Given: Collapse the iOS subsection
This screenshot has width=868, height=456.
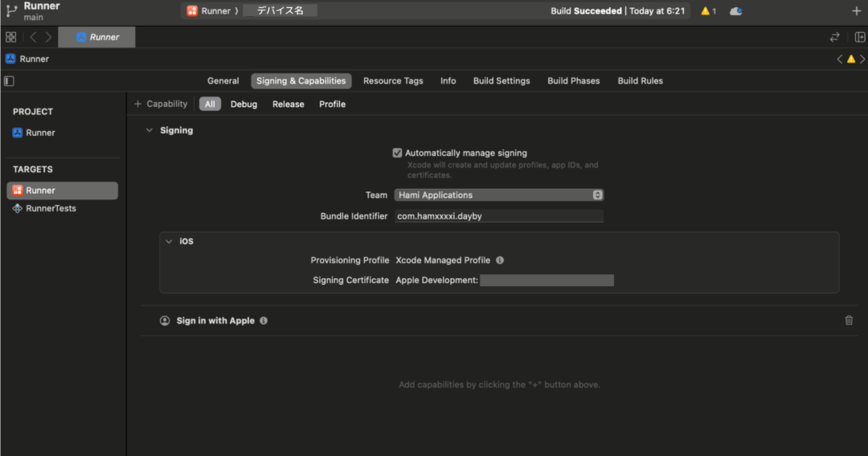Looking at the screenshot, I should click(169, 241).
